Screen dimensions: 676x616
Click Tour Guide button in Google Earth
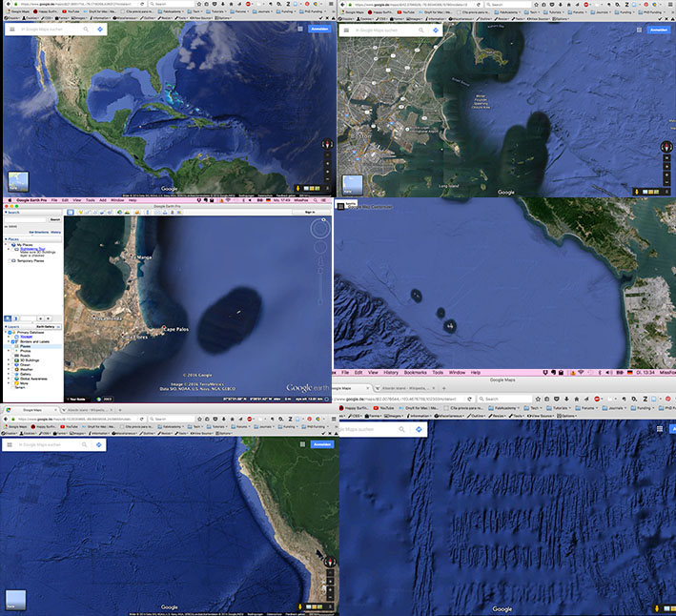click(x=77, y=400)
